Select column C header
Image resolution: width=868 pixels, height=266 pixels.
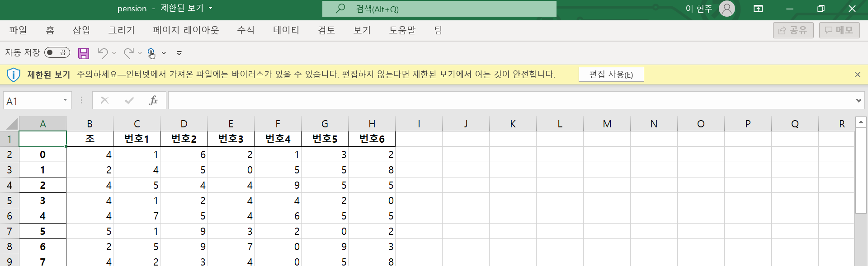pos(137,124)
